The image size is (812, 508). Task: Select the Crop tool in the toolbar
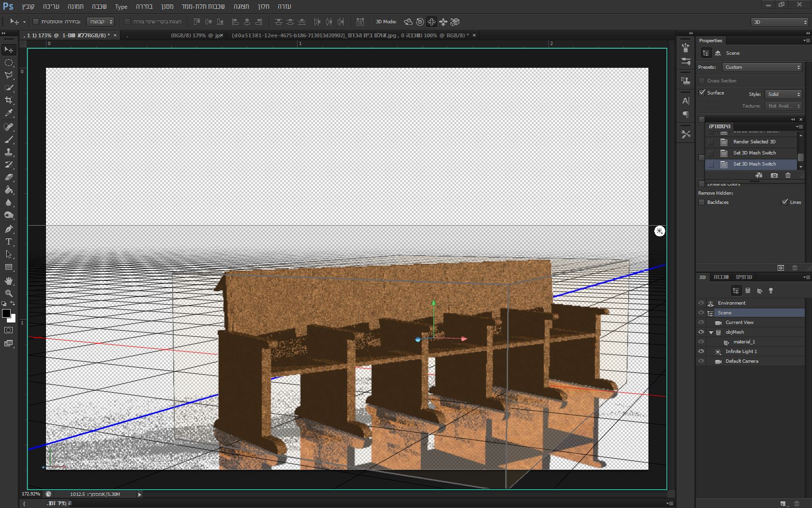(9, 100)
